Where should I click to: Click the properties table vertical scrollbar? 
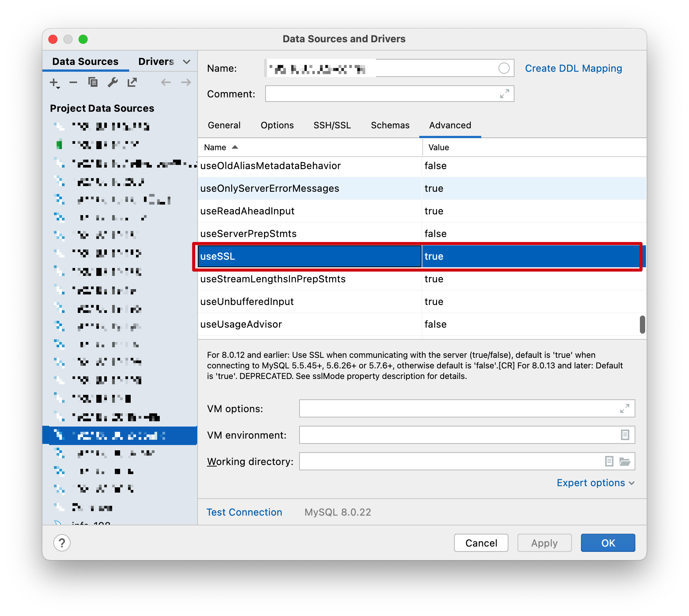point(642,325)
